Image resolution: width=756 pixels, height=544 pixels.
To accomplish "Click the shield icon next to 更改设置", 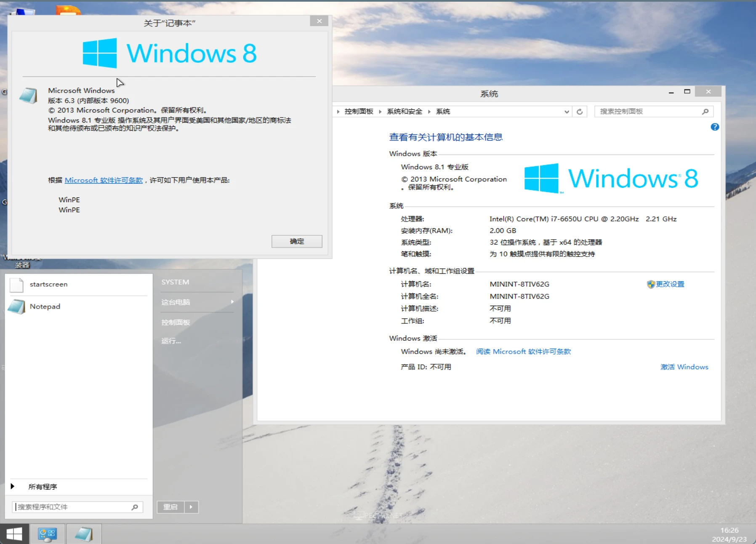I will 651,284.
